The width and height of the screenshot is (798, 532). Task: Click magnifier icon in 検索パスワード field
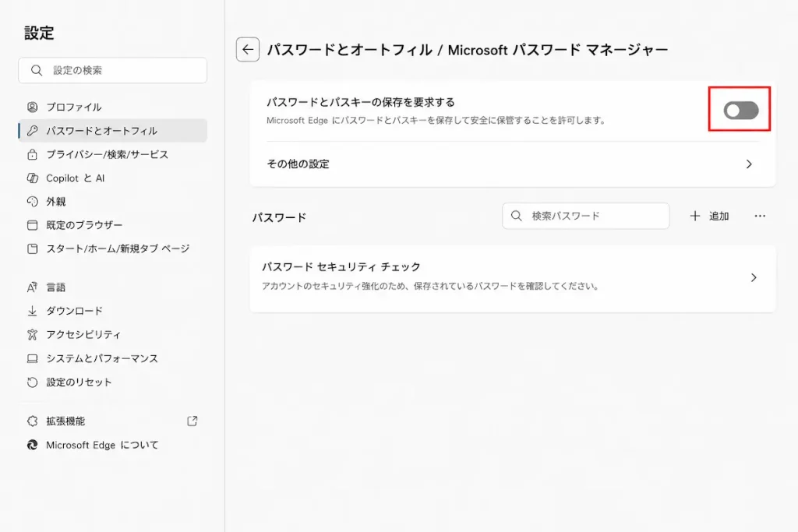[517, 216]
